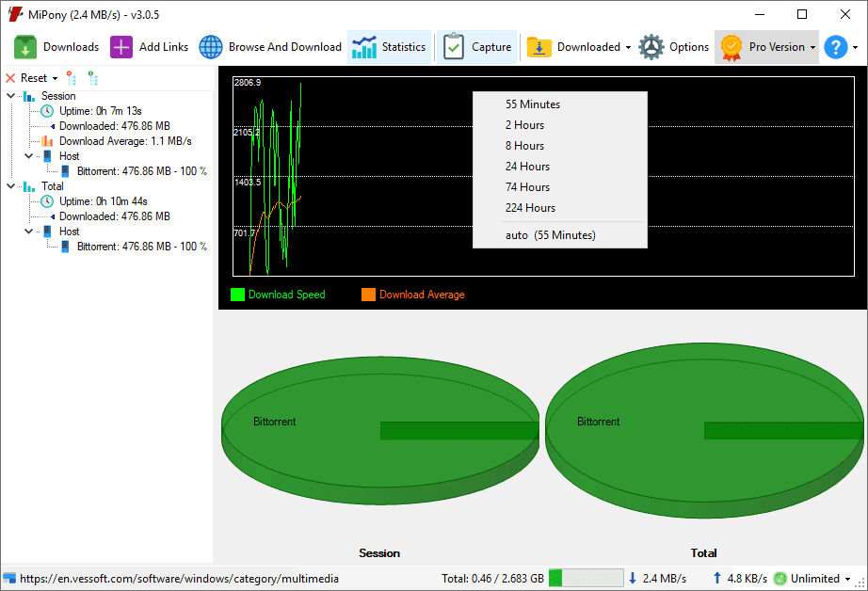Image resolution: width=868 pixels, height=591 pixels.
Task: Click the window resize grip corner
Action: [x=860, y=583]
